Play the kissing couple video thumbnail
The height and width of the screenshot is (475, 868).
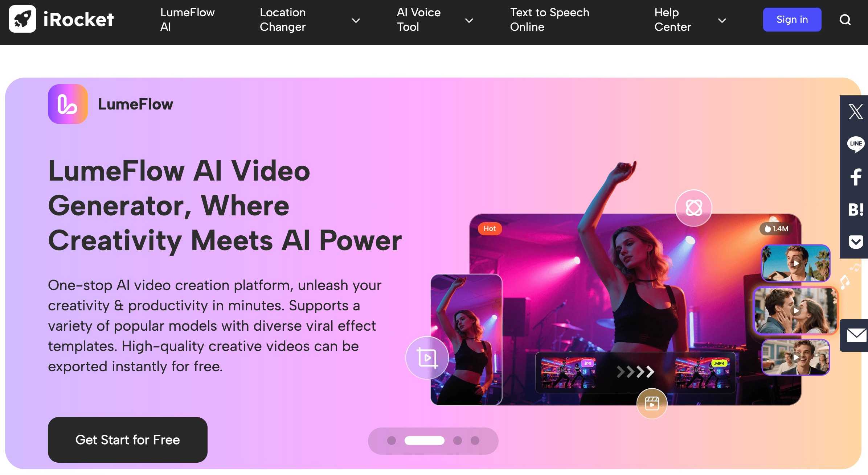796,311
